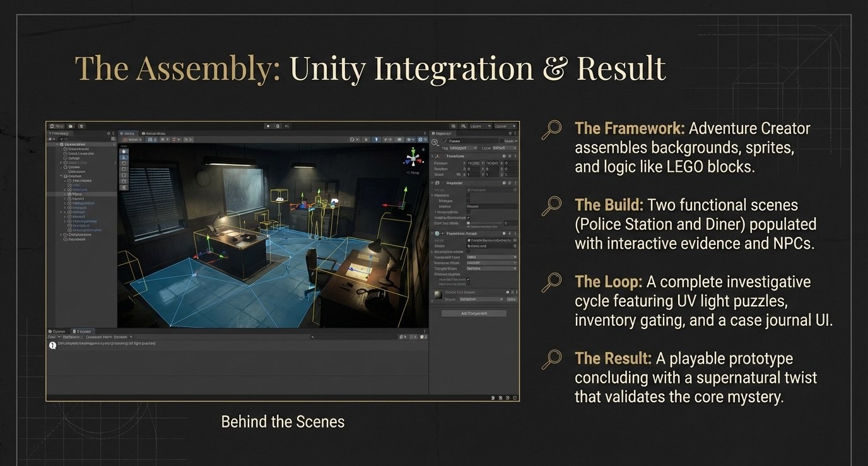Click the Transform component icon in Inspector

[437, 156]
